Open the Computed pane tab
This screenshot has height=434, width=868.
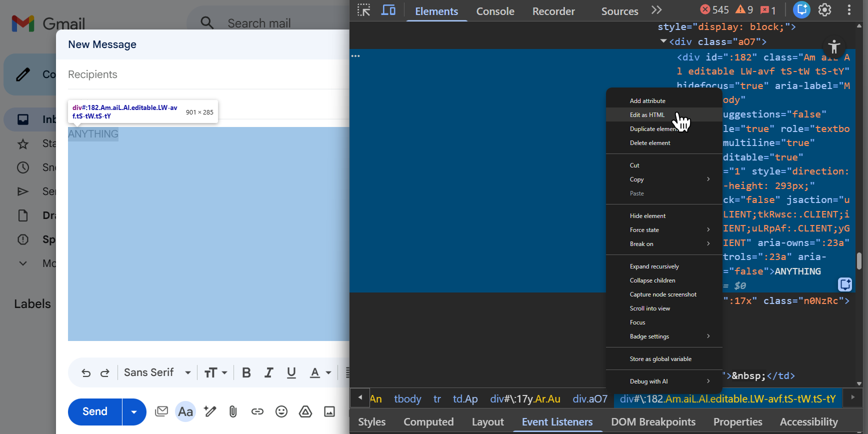[428, 422]
